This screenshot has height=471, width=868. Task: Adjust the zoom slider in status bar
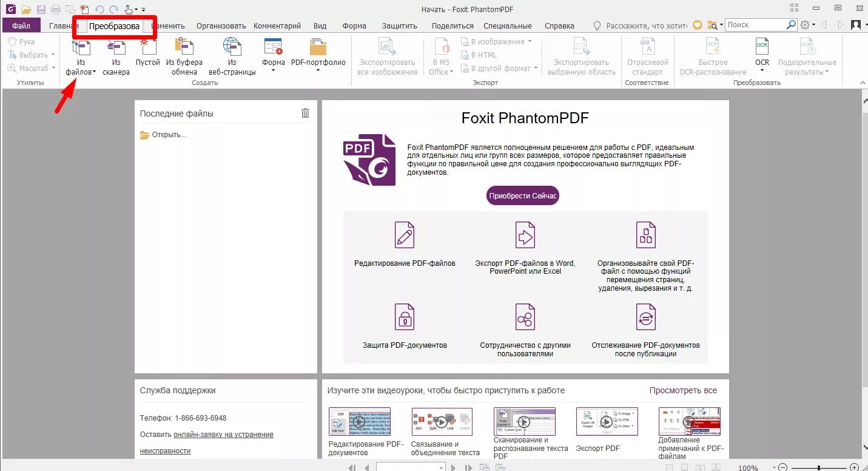pos(819,467)
